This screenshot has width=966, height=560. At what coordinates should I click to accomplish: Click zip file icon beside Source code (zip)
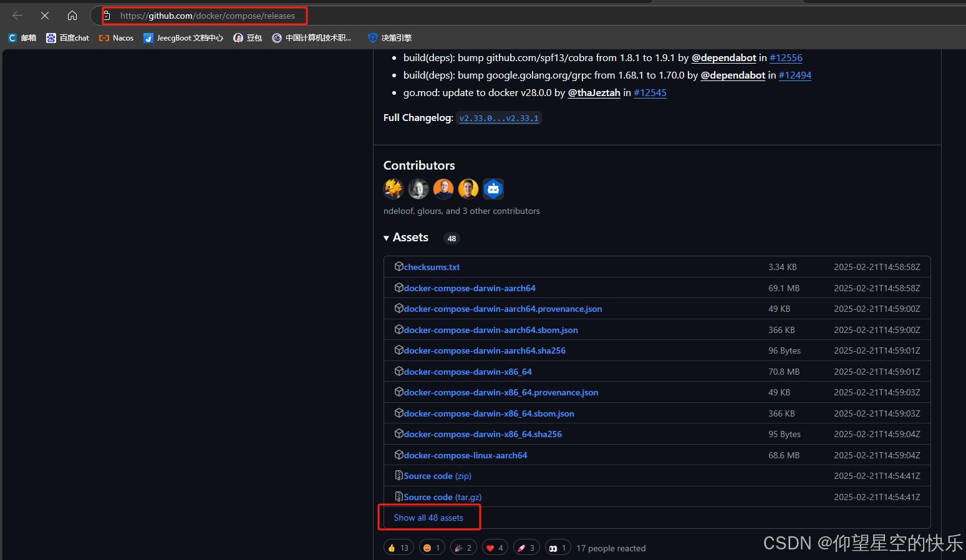click(x=399, y=475)
